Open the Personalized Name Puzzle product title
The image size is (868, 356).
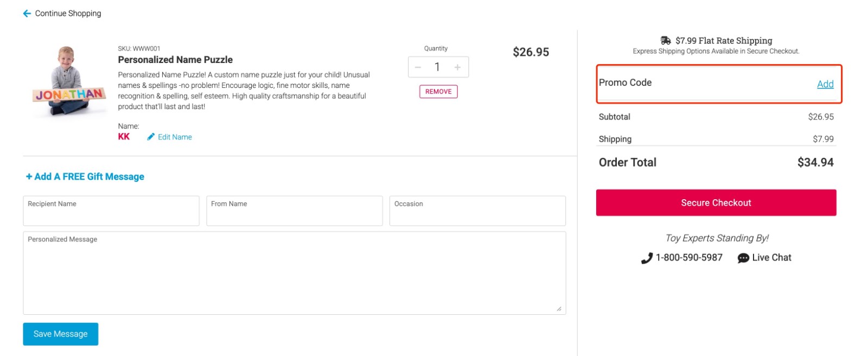pos(175,60)
